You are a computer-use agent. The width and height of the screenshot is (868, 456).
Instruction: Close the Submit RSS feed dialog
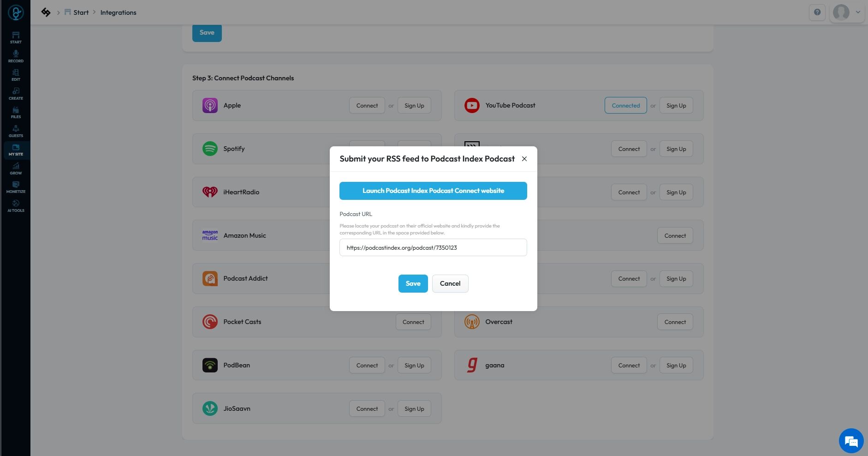point(524,159)
